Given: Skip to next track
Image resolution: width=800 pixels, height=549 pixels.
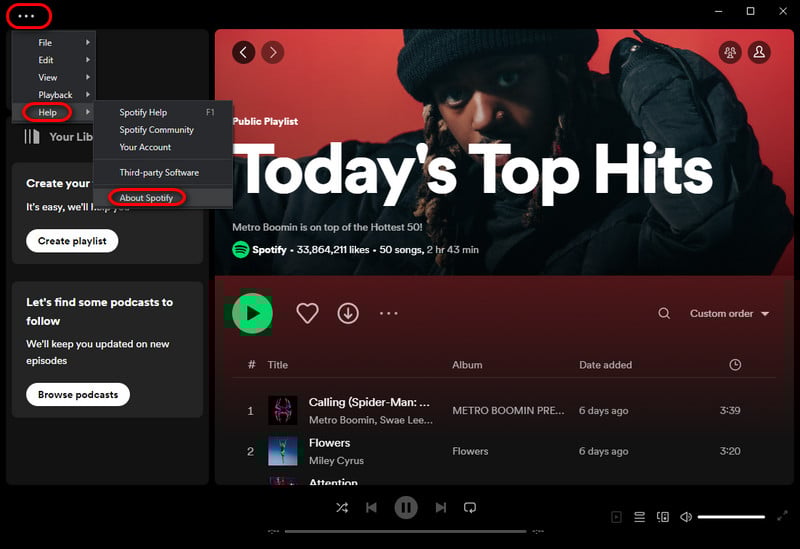Looking at the screenshot, I should [441, 508].
